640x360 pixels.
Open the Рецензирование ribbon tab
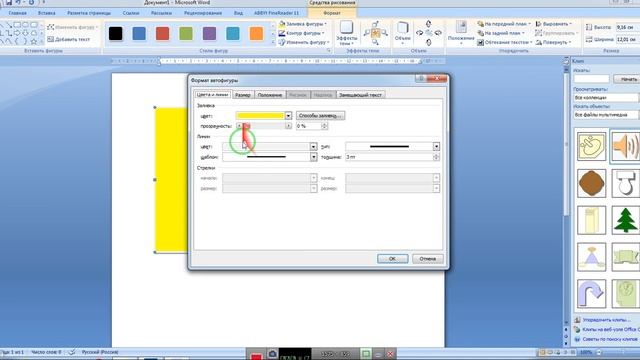coord(203,13)
